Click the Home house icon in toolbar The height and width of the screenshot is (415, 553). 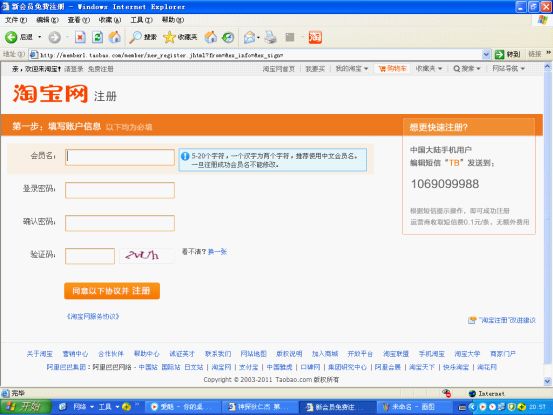coord(115,37)
